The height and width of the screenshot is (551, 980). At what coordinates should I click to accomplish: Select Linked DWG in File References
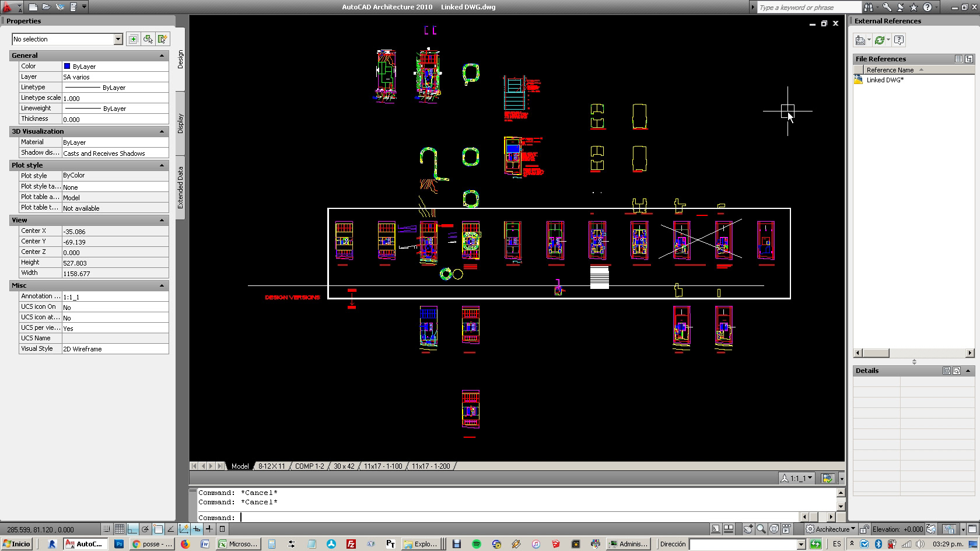(884, 80)
